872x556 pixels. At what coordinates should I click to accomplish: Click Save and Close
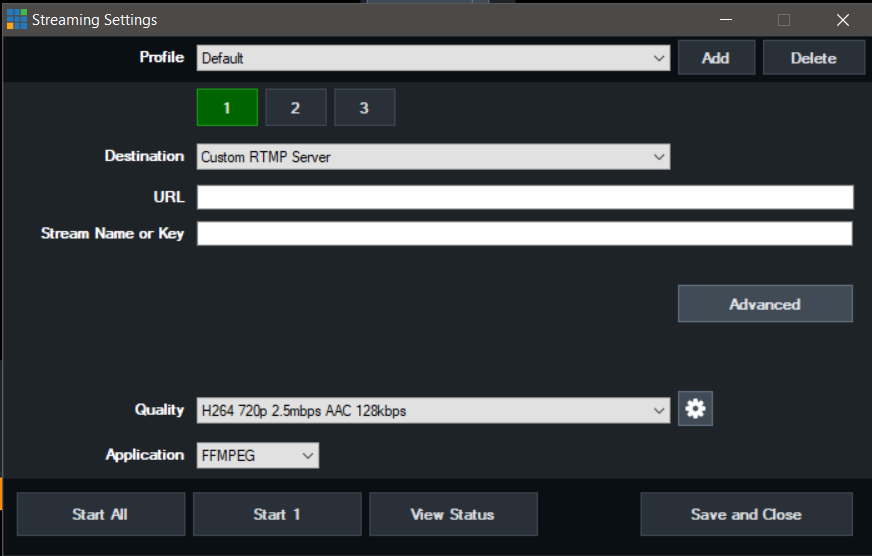(x=746, y=514)
